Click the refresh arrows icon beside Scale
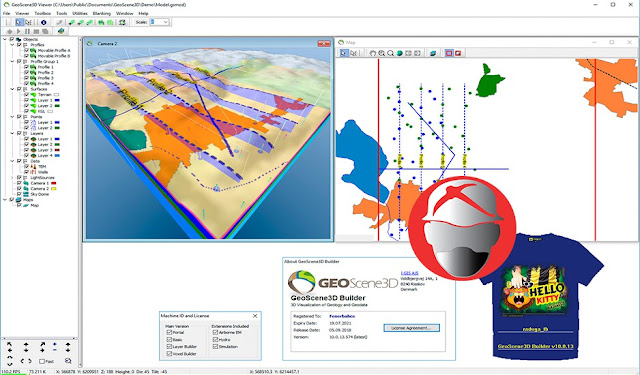 (122, 22)
